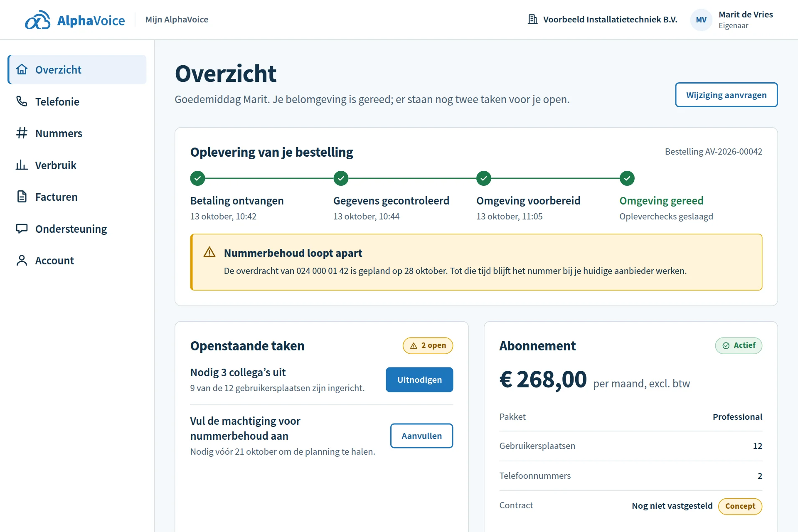Click the checkmark above Gegevens gecontroleerd
This screenshot has height=532, width=798.
(x=341, y=178)
